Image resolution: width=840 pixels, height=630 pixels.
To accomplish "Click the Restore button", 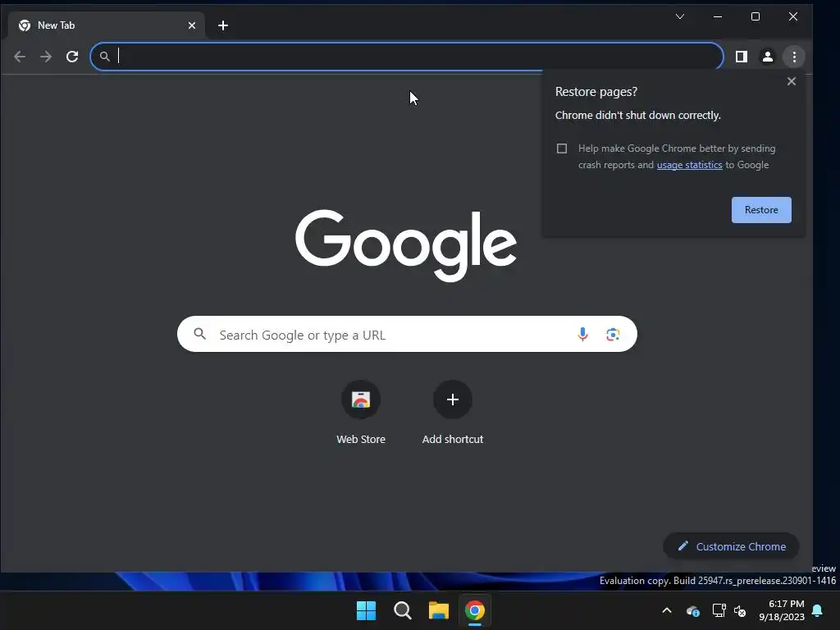I will coord(761,210).
